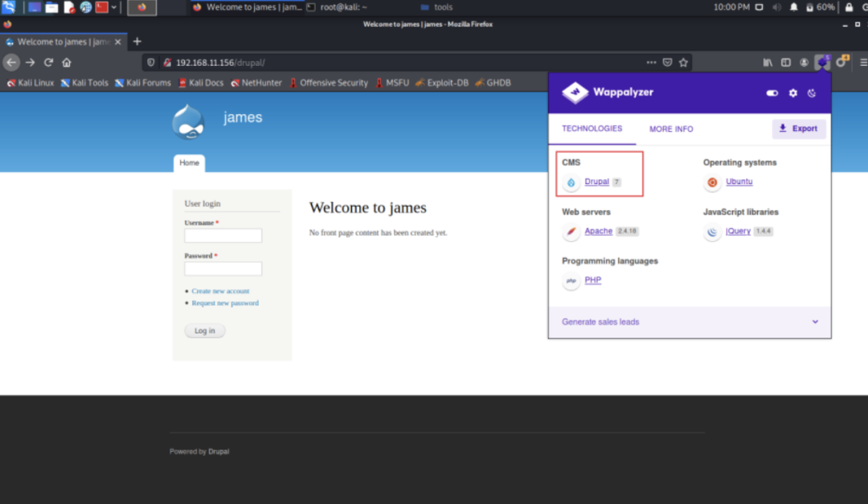Save page to Pocket
Screen dimensions: 868x504
[x=668, y=63]
